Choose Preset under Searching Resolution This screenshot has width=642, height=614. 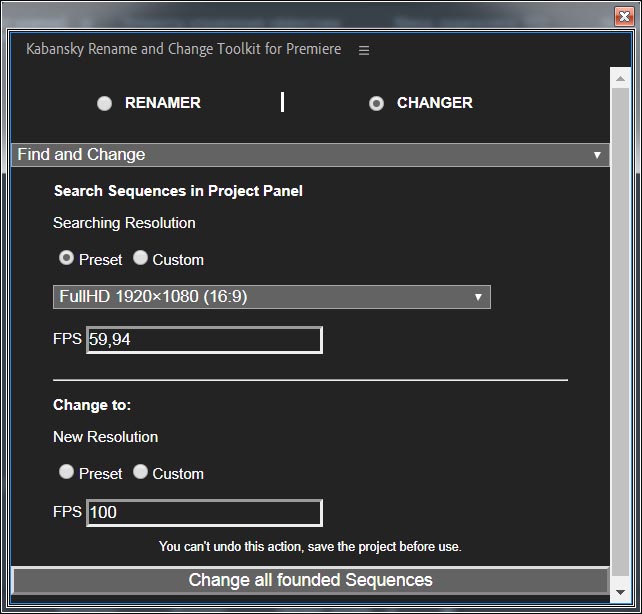pyautogui.click(x=66, y=258)
